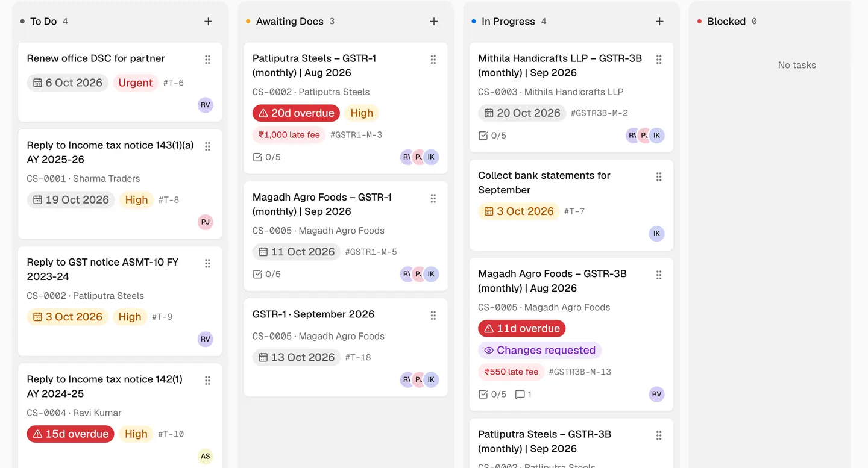Click the 15d overdue badge

(x=71, y=434)
